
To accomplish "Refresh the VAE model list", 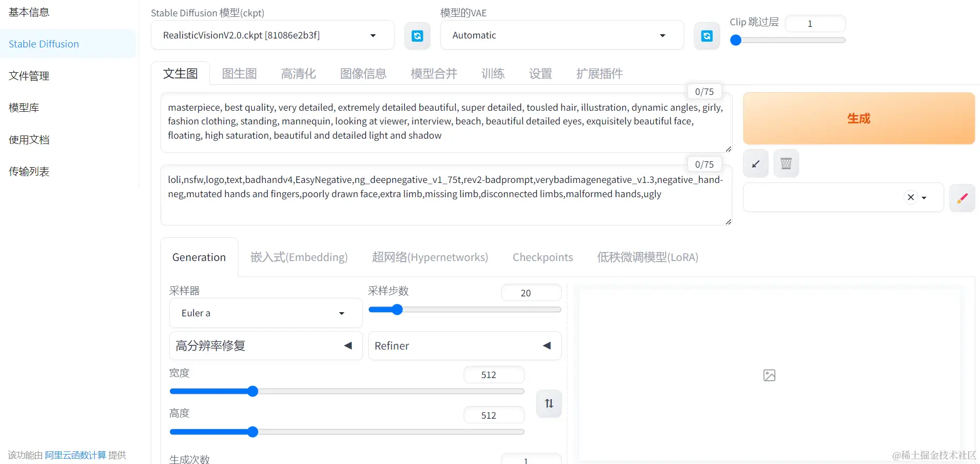I will tap(707, 36).
